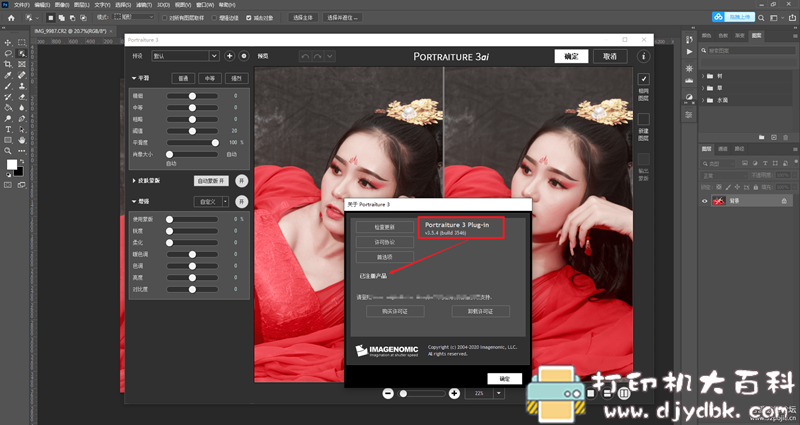This screenshot has height=425, width=800.
Task: Select the Horizontal Type tool
Action: point(8,130)
